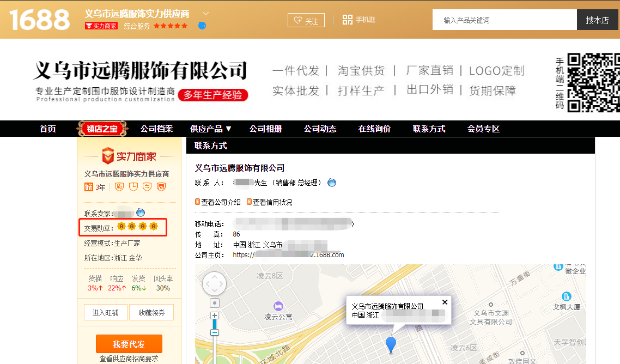Zoom in map with plus button
The width and height of the screenshot is (620, 364).
[x=214, y=316]
